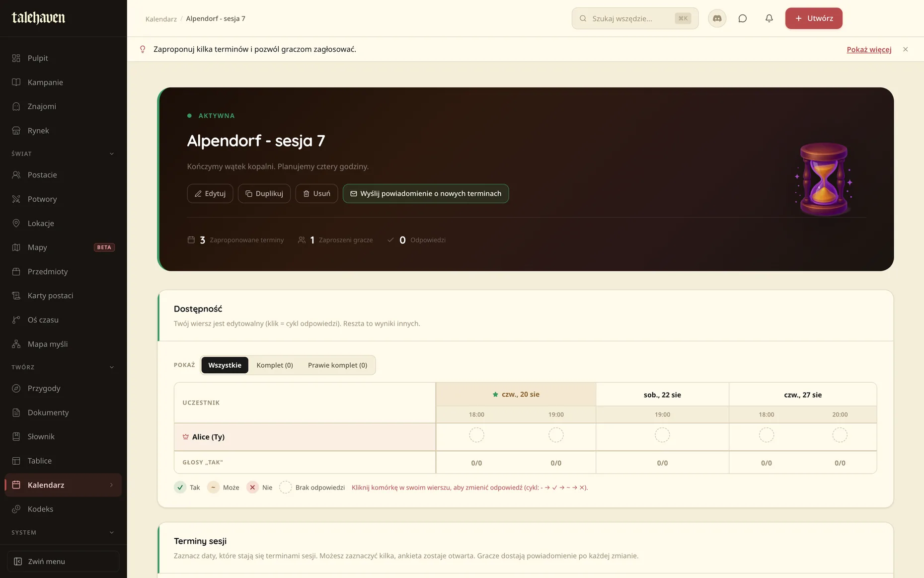Select the Wszystkie filter tab
This screenshot has width=924, height=578.
(x=225, y=365)
